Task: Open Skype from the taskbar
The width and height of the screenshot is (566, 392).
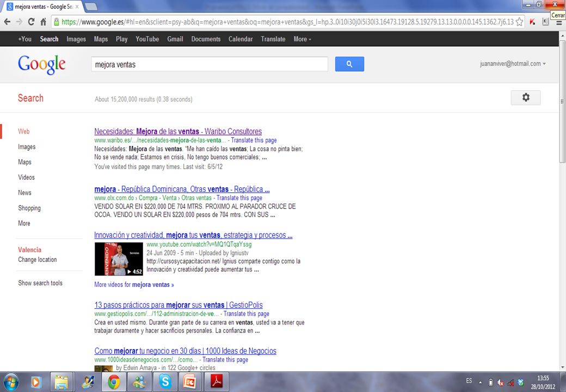Action: coord(165,382)
